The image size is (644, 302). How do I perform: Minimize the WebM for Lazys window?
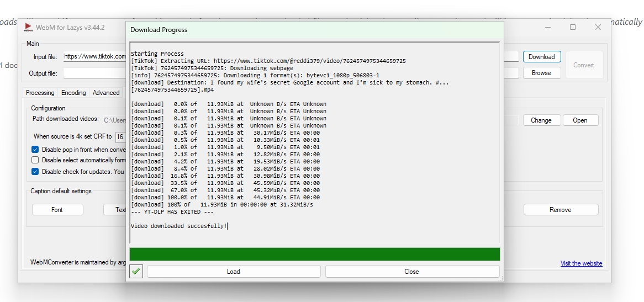coord(548,27)
